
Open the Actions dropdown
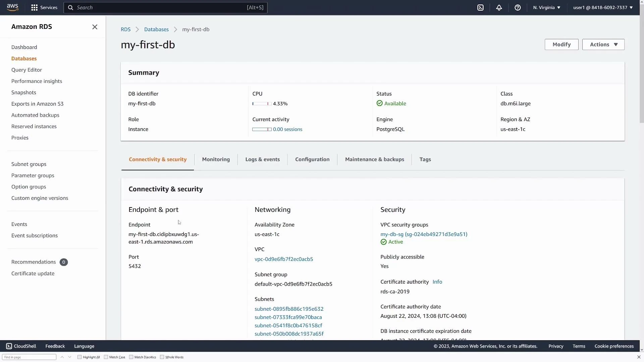pyautogui.click(x=603, y=44)
